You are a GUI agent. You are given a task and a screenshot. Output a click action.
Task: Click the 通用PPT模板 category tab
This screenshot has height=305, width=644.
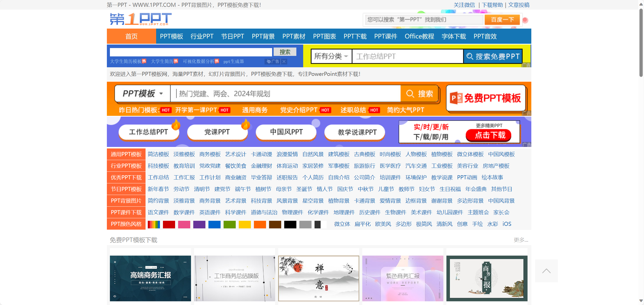coord(126,154)
